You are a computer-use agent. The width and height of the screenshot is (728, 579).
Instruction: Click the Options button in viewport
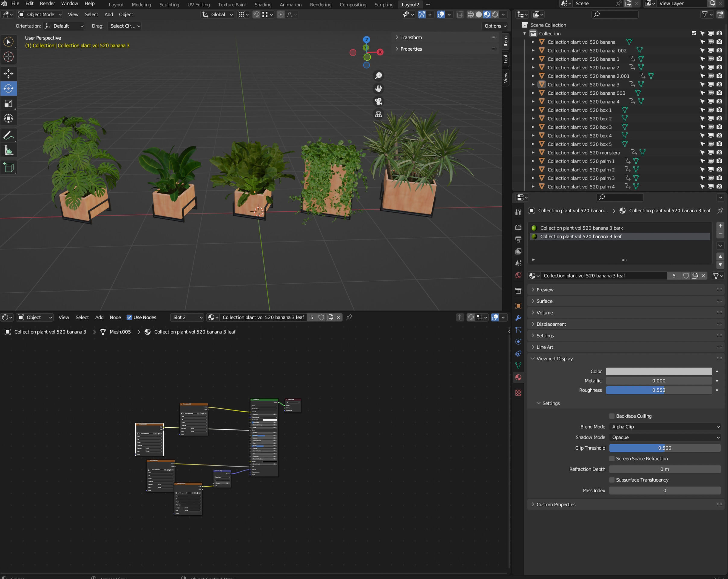pos(495,26)
